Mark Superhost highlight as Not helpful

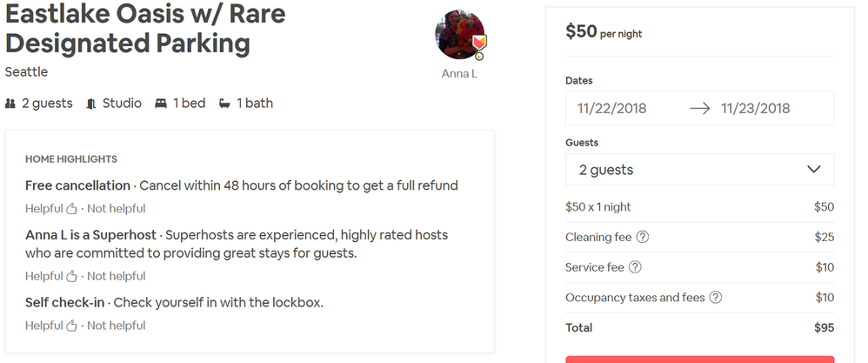pyautogui.click(x=116, y=276)
